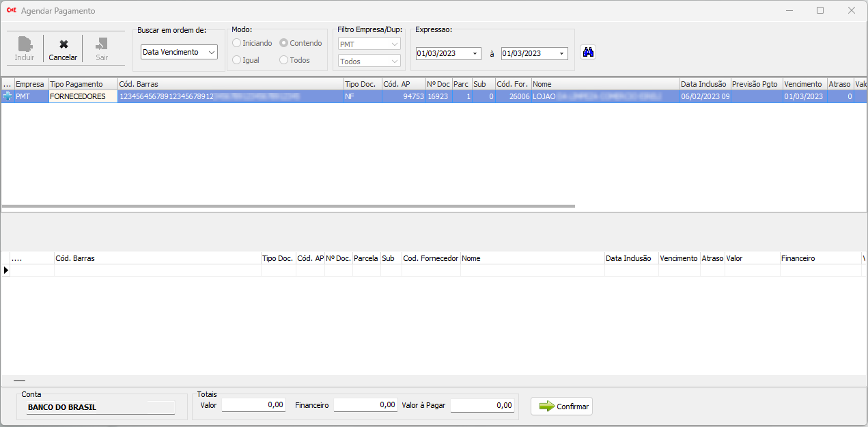This screenshot has height=427, width=868.
Task: Click the Tipo Pagamento column header
Action: click(x=76, y=84)
